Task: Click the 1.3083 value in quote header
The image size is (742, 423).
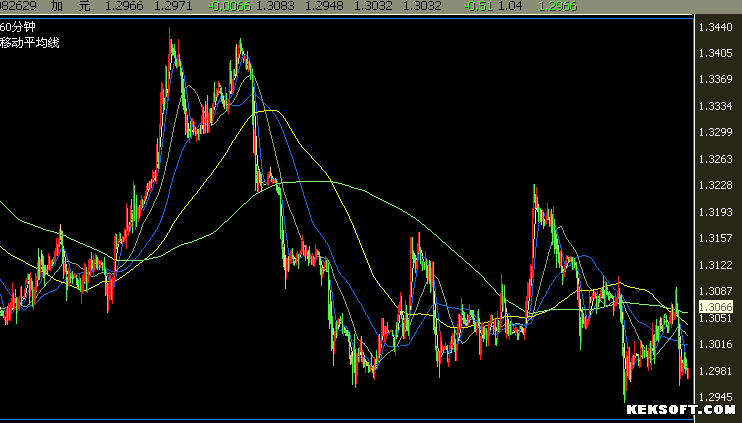Action: 275,6
